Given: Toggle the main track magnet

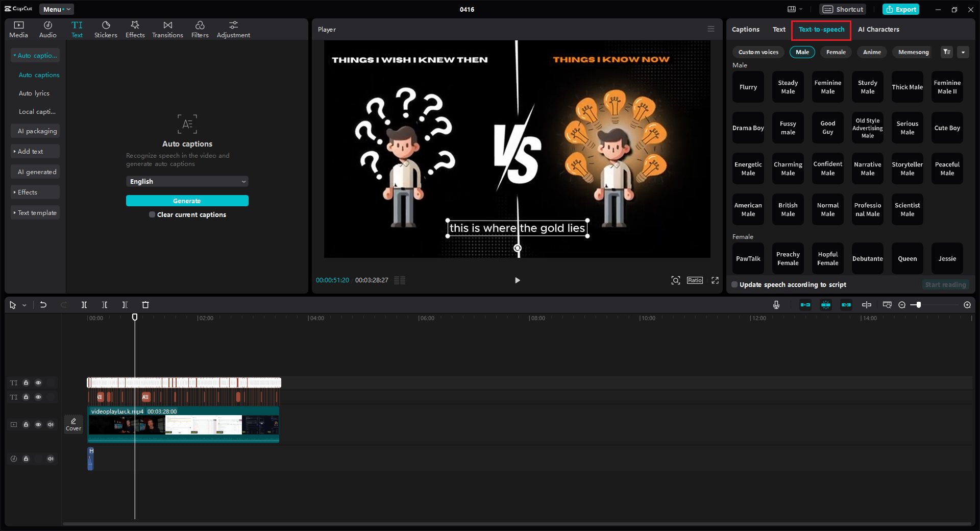Looking at the screenshot, I should point(805,305).
